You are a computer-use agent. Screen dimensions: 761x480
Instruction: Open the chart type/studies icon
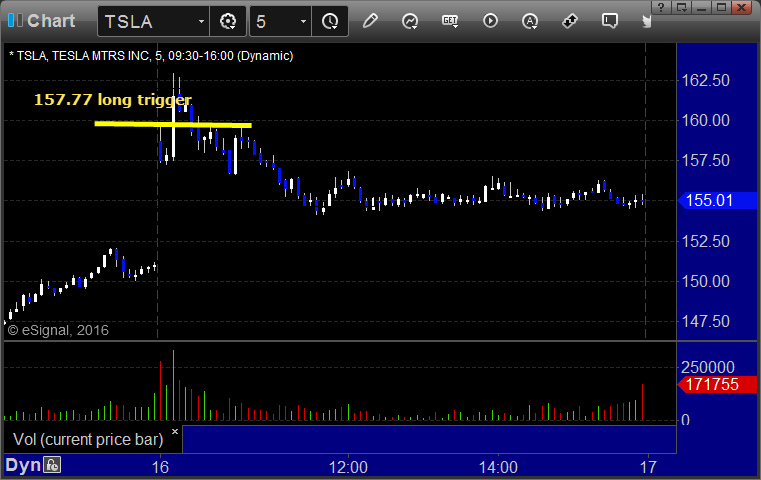[x=410, y=21]
